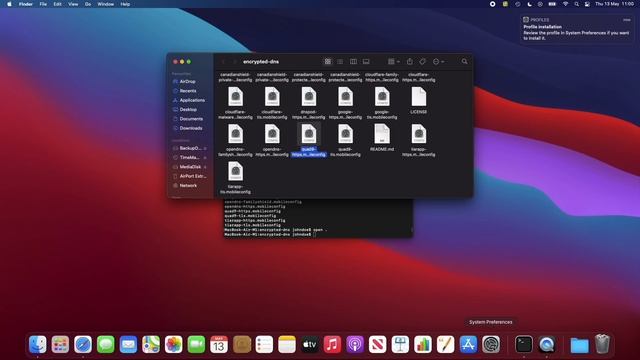Screen dimensions: 640x360
Task: Click the Terminal window command prompt line
Action: [x=270, y=235]
